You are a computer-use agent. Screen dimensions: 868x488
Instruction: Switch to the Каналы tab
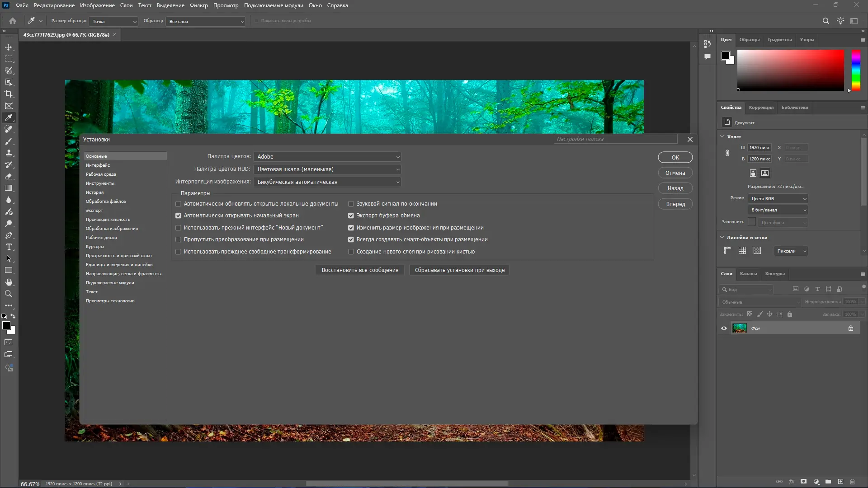[748, 274]
